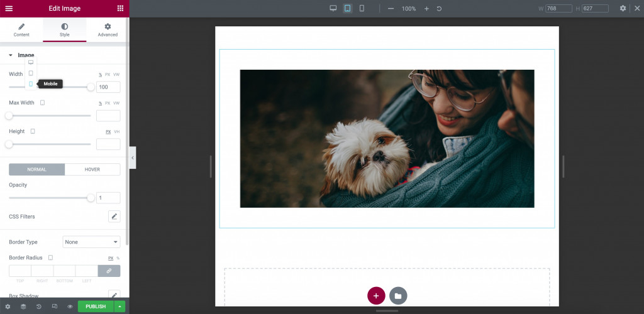Edit Box Shadow with the pencil icon

114,295
